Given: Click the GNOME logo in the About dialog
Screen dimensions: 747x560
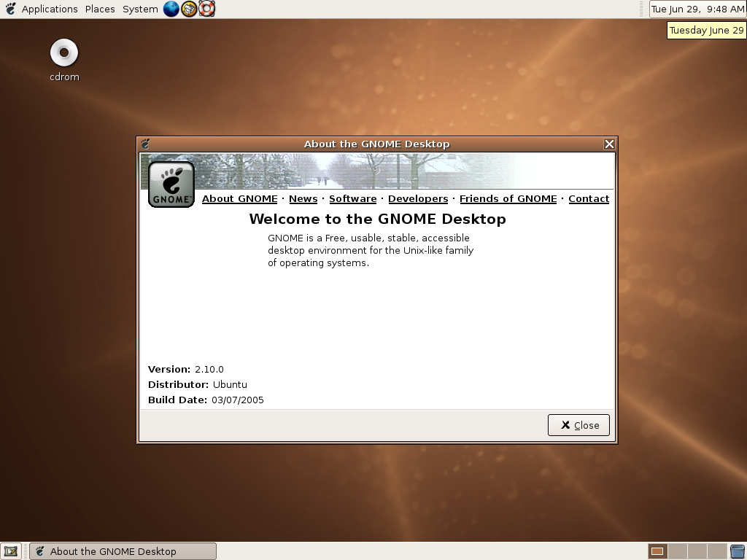Looking at the screenshot, I should [170, 182].
